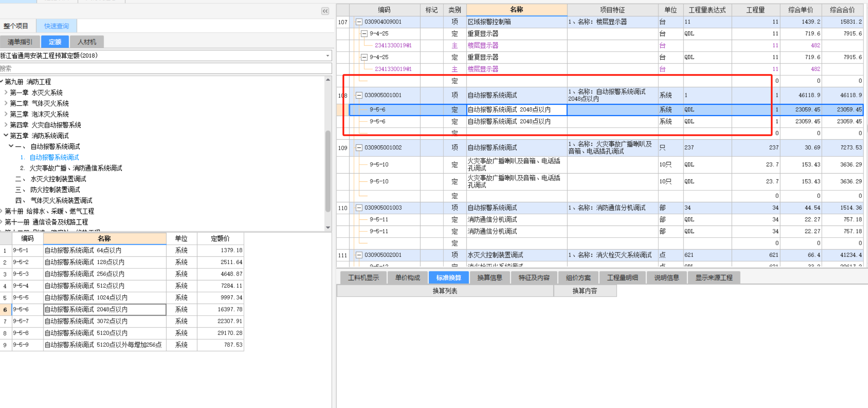Screen dimensions: 868x408
Task: Select quota row 9-5-9 5120点以外每增加256点
Action: [122, 345]
